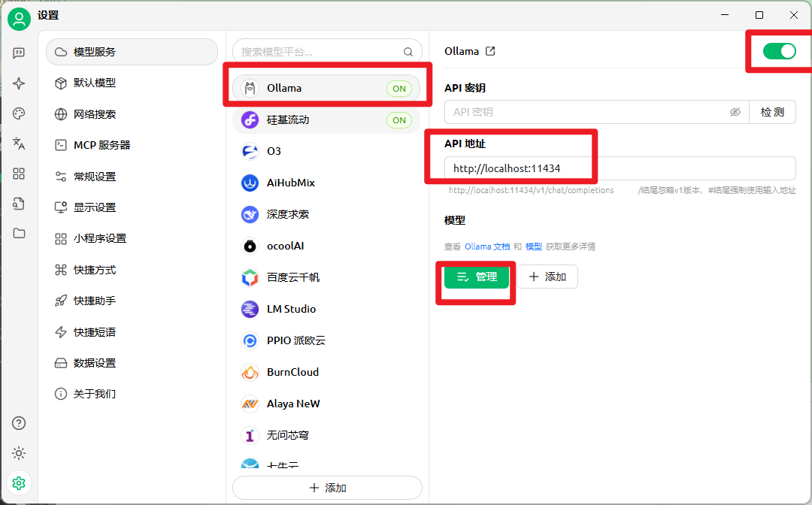Open 数据设置 settings section
The image size is (812, 505).
click(132, 363)
